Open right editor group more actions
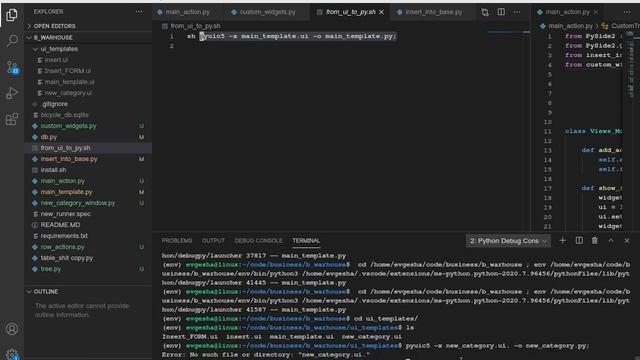This screenshot has width=640, height=360. tap(627, 12)
